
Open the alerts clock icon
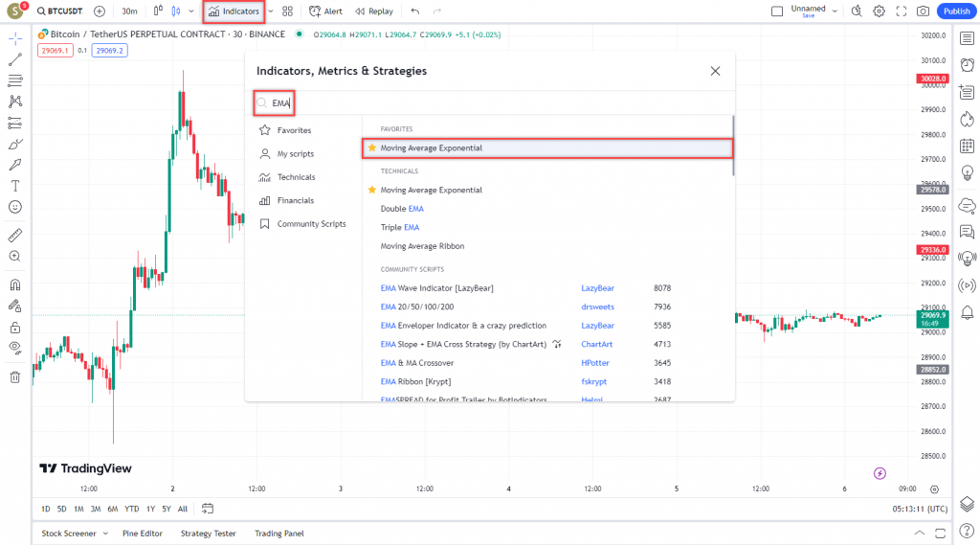coord(967,65)
